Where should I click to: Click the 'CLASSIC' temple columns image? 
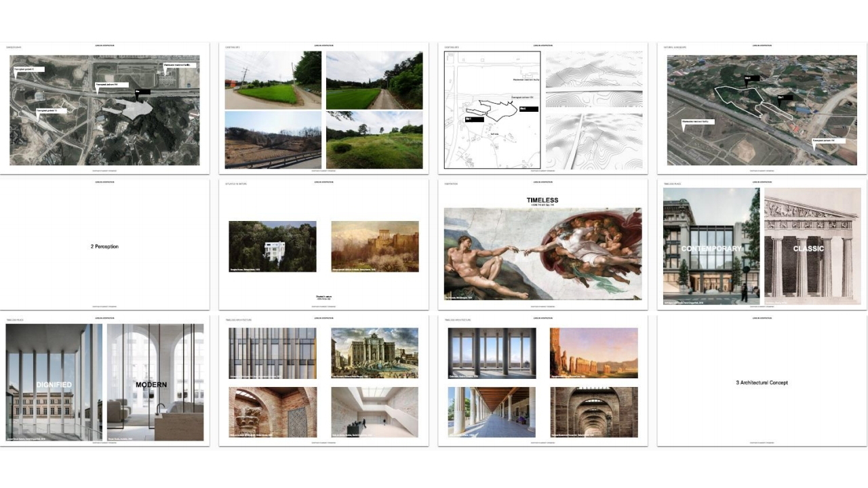point(812,246)
